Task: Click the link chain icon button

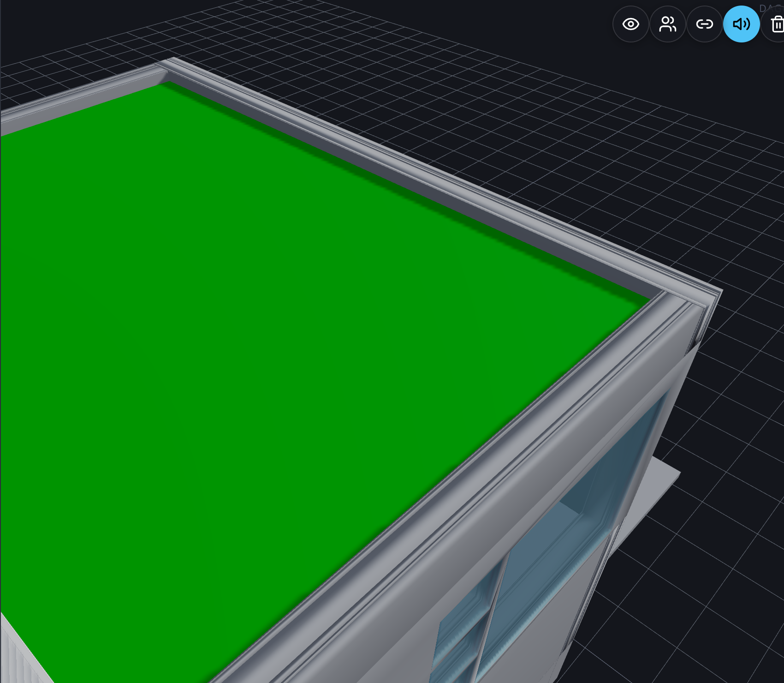Action: (704, 24)
